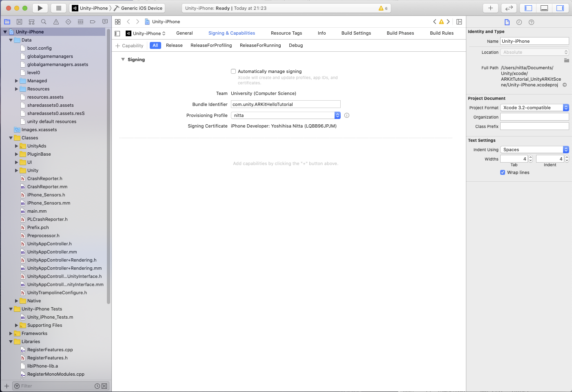The width and height of the screenshot is (572, 392).
Task: Open the Project Format dropdown
Action: click(x=534, y=108)
